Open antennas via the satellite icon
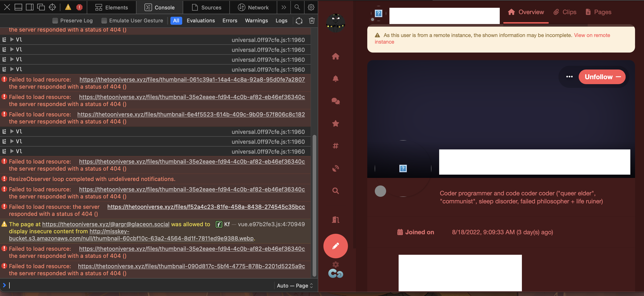This screenshot has width=644, height=296. tap(335, 168)
